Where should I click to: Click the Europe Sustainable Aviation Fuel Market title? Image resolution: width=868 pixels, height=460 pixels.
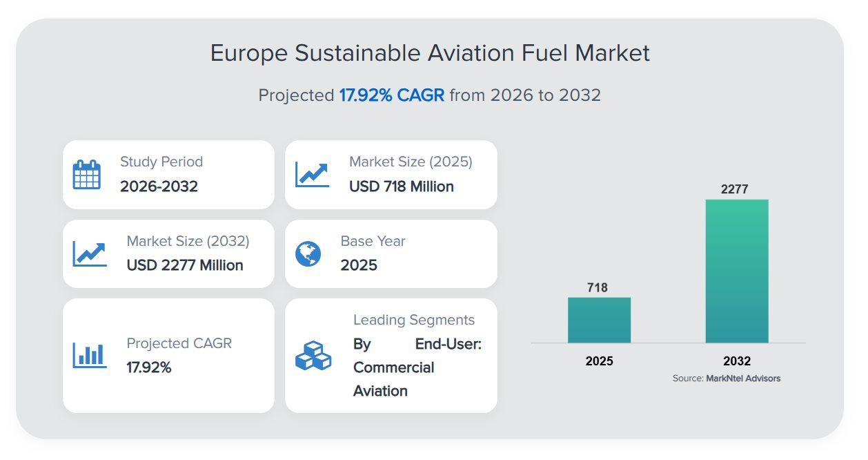pyautogui.click(x=430, y=53)
